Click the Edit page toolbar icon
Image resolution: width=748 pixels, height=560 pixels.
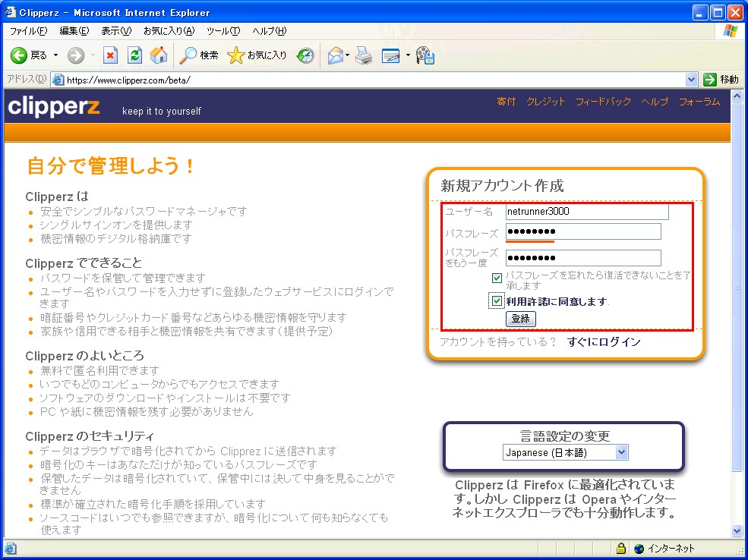390,56
